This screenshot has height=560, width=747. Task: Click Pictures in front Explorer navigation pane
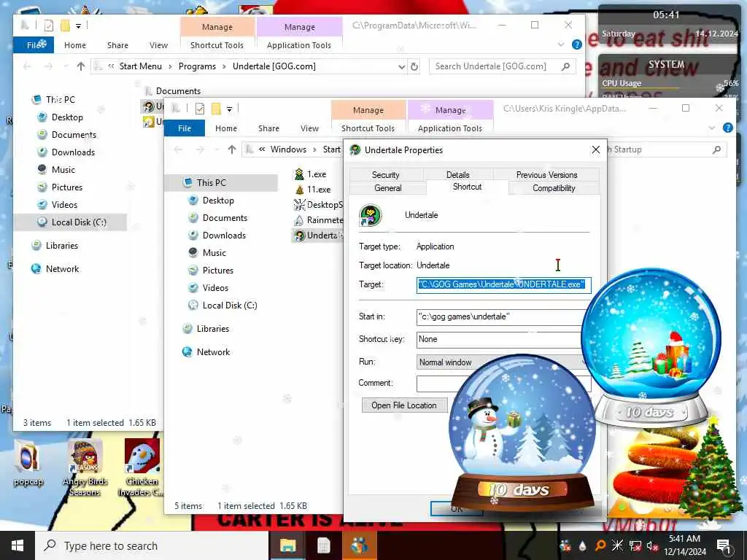point(217,271)
